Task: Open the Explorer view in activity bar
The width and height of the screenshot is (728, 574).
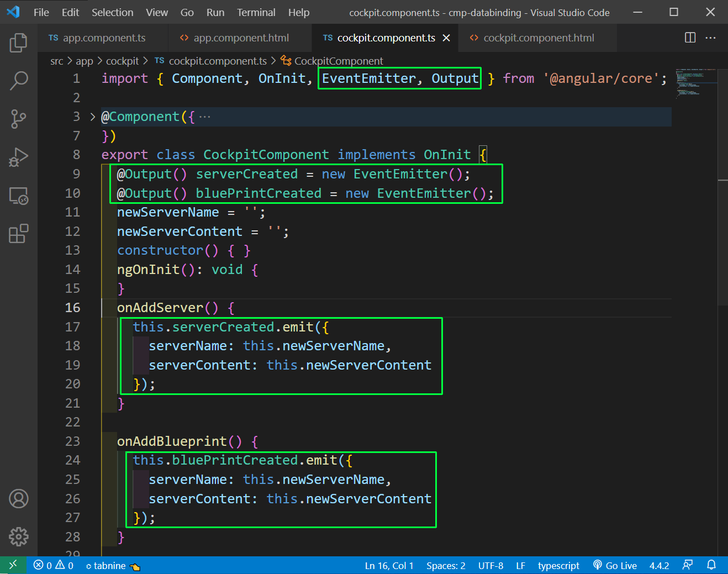Action: (x=19, y=43)
